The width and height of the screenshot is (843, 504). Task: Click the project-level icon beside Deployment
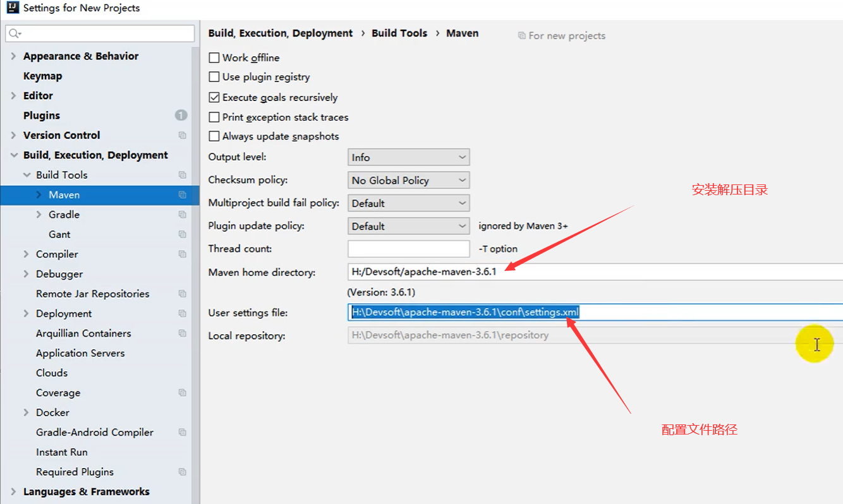[183, 313]
